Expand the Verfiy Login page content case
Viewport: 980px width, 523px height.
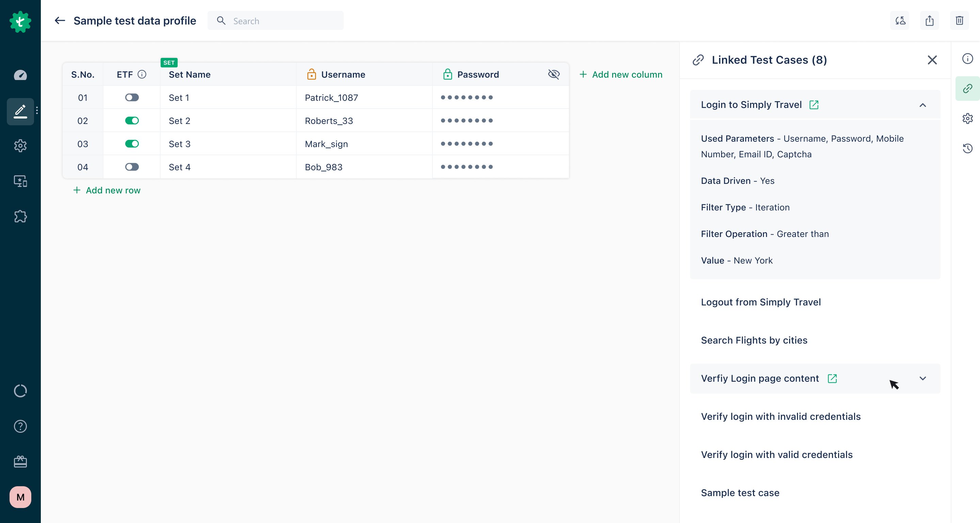tap(923, 378)
